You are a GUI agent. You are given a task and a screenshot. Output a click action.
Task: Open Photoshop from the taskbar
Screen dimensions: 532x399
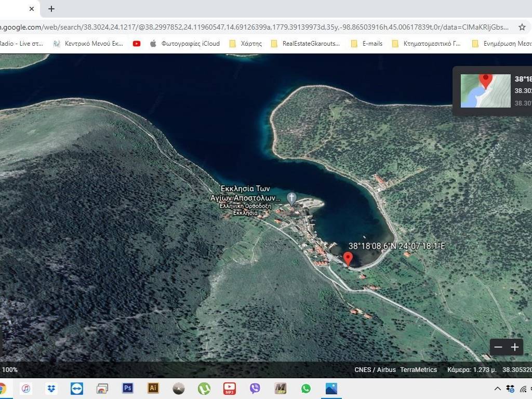(128, 388)
